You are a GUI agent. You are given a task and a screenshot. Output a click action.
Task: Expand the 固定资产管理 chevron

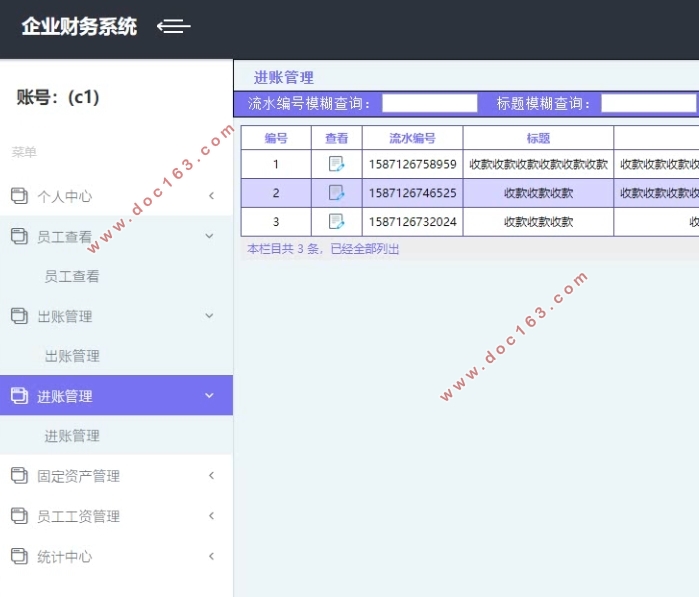[211, 476]
